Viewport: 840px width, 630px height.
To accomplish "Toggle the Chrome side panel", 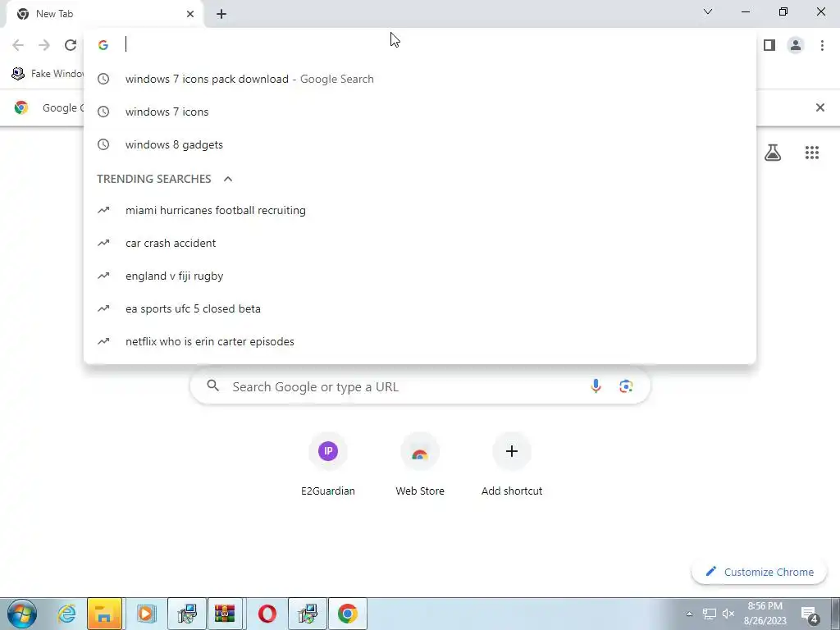I will 769,45.
